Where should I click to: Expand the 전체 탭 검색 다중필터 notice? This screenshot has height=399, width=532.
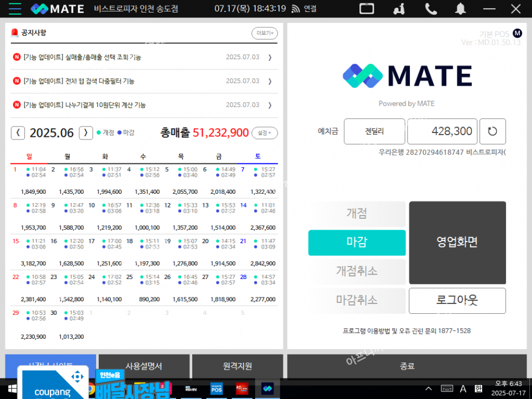[x=270, y=81]
